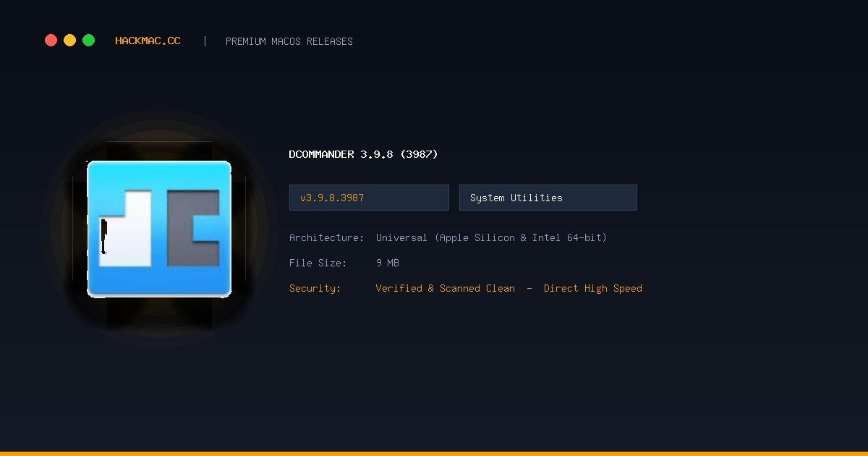This screenshot has height=456, width=868.
Task: Click the orange 'Security:' label
Action: [315, 288]
